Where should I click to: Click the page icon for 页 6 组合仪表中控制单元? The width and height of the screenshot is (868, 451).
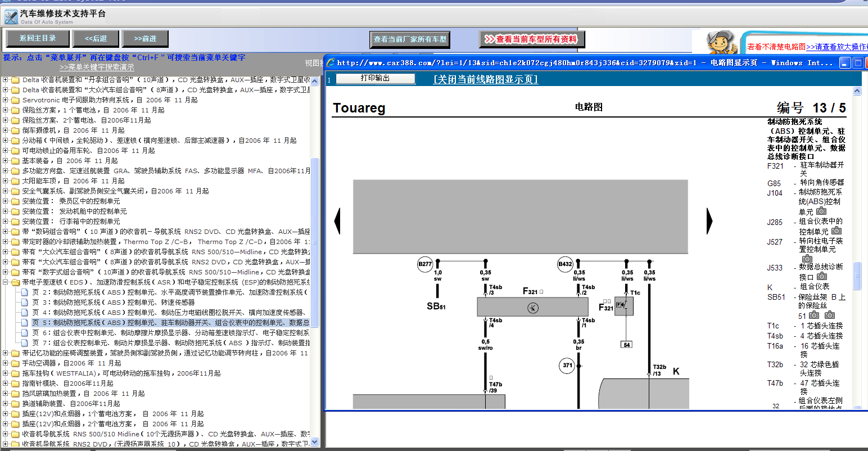click(x=25, y=333)
